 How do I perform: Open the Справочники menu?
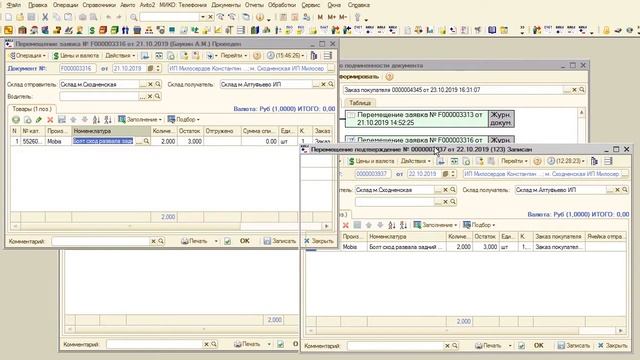(x=99, y=5)
